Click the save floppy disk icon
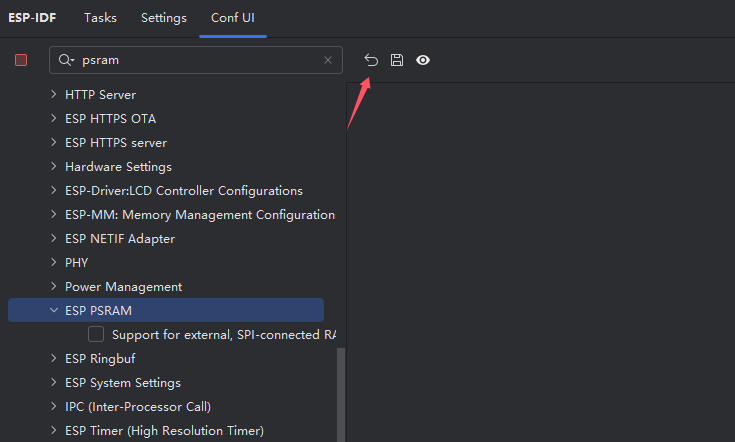 tap(397, 60)
